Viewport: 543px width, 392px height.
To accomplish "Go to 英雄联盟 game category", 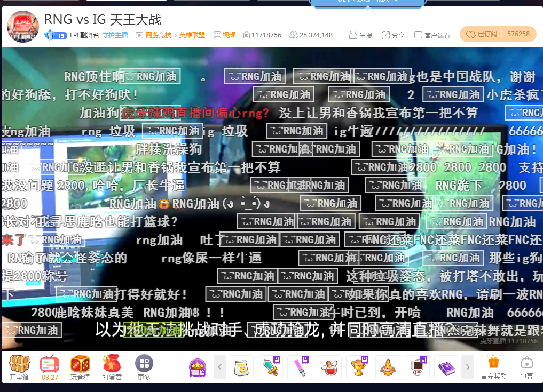I will pos(192,35).
